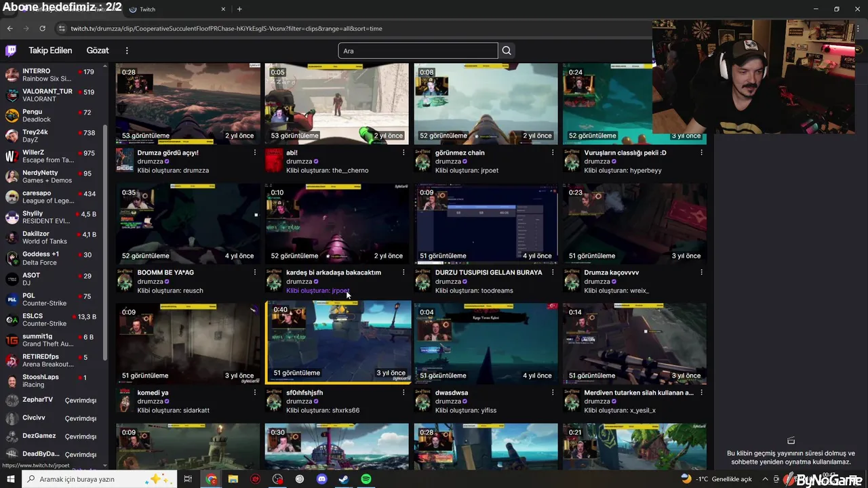This screenshot has width=868, height=488.
Task: Open 'dwasdwsa' clip title link
Action: click(452, 392)
